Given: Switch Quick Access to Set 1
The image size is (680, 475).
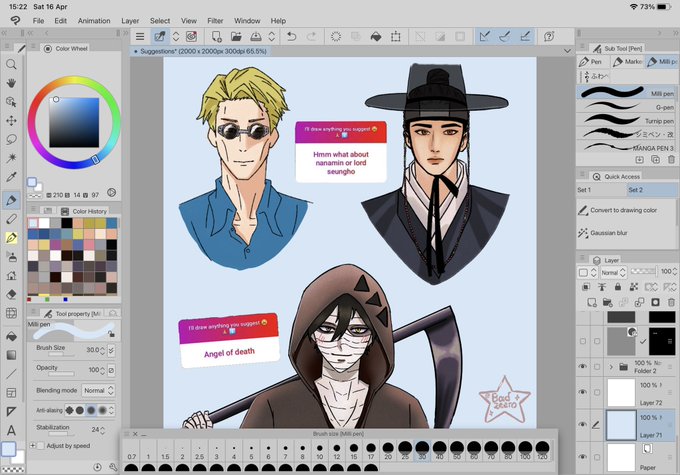Looking at the screenshot, I should tap(601, 190).
